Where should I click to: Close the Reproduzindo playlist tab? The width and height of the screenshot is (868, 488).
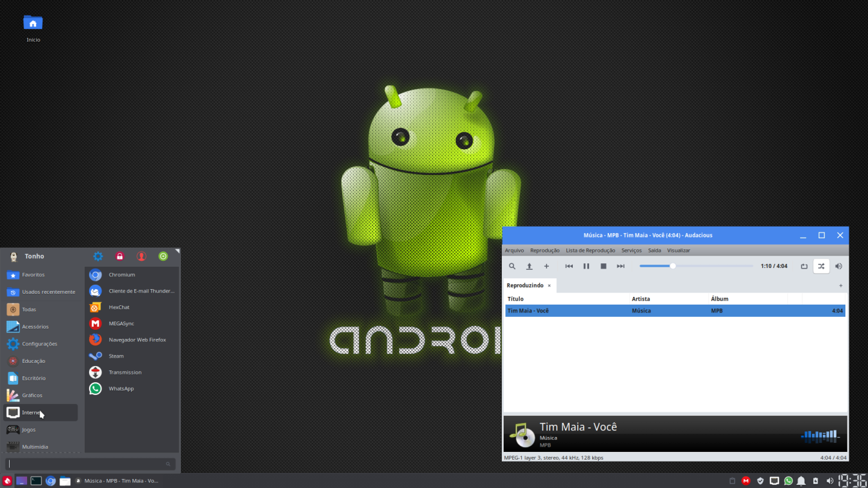point(550,285)
